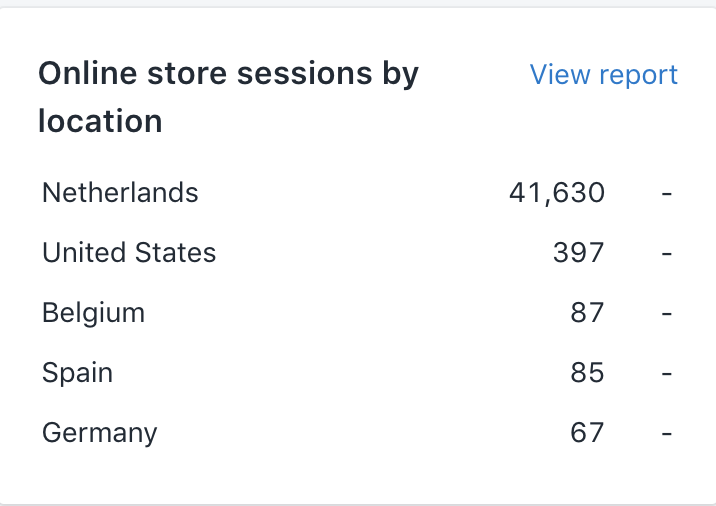
Task: Select the United States location label
Action: (x=129, y=252)
